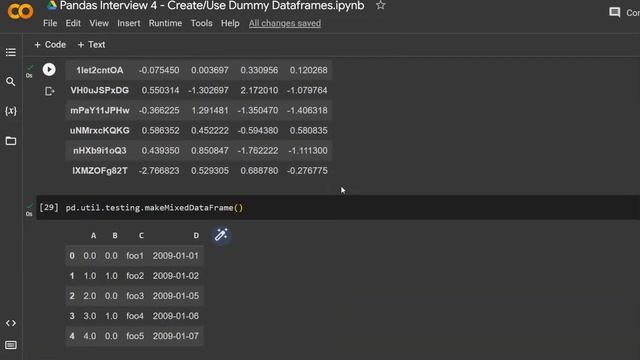Star the notebook with the star icon
The image size is (640, 360).
[380, 5]
